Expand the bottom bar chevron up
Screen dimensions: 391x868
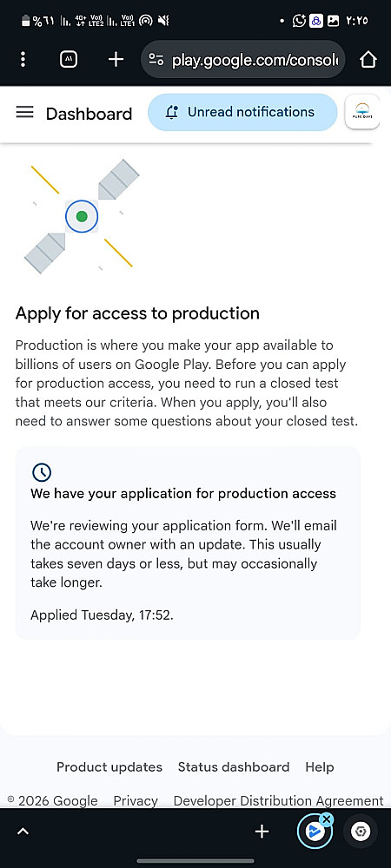pos(23,831)
